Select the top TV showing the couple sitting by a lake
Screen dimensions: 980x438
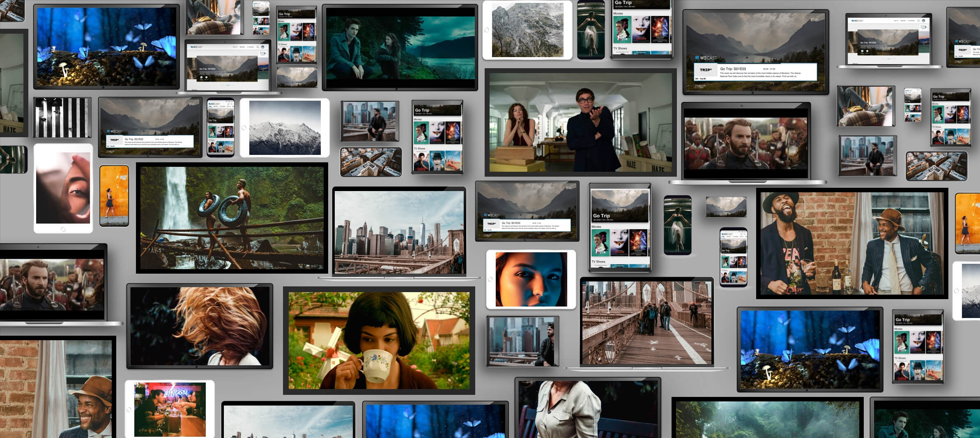400,47
